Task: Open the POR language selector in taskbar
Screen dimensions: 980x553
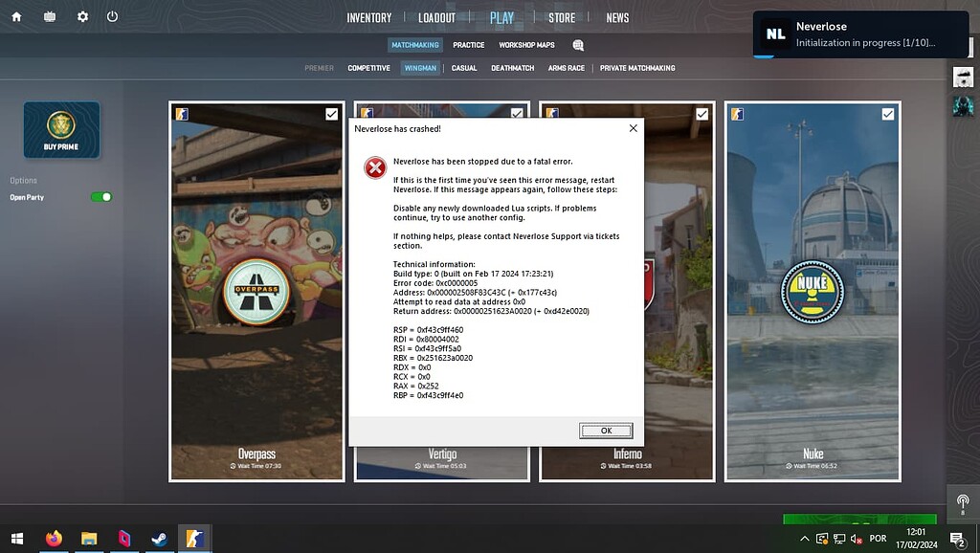Action: click(879, 539)
